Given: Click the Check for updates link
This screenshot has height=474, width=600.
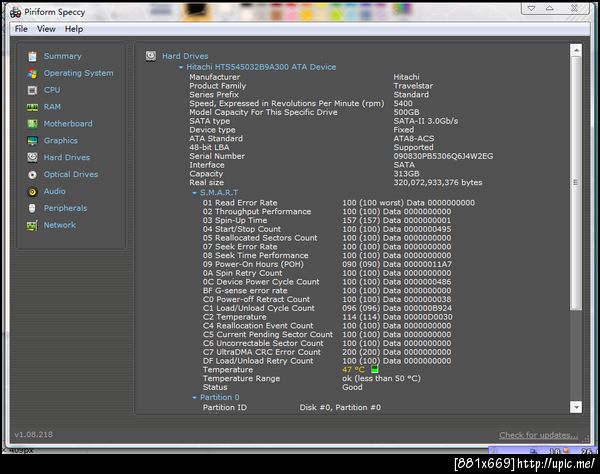Looking at the screenshot, I should click(538, 435).
